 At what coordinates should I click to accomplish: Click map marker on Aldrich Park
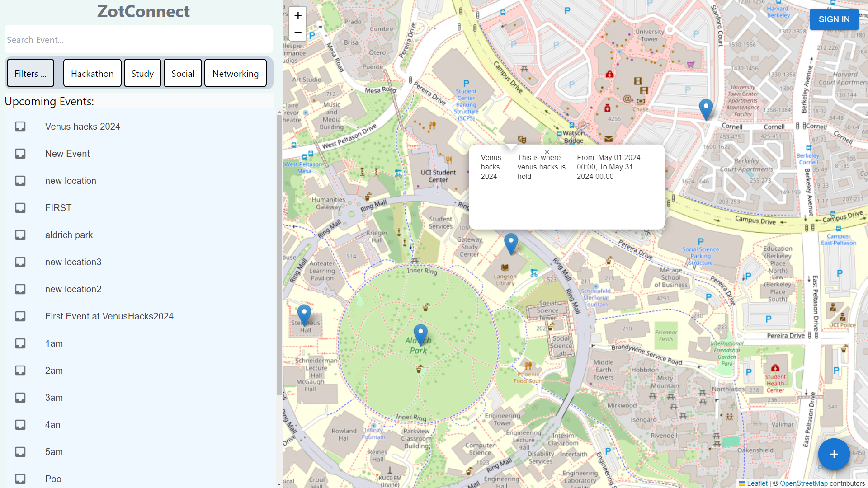click(420, 334)
